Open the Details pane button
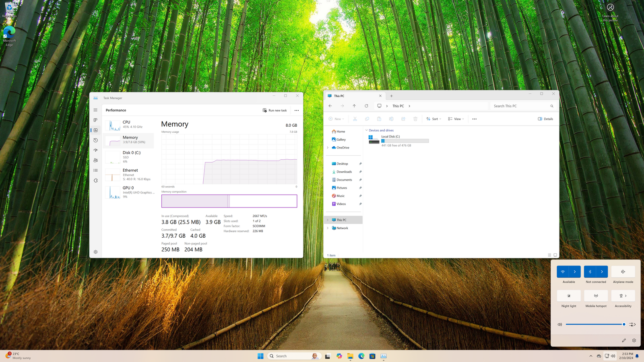Viewport: 644px width, 362px height. (545, 119)
